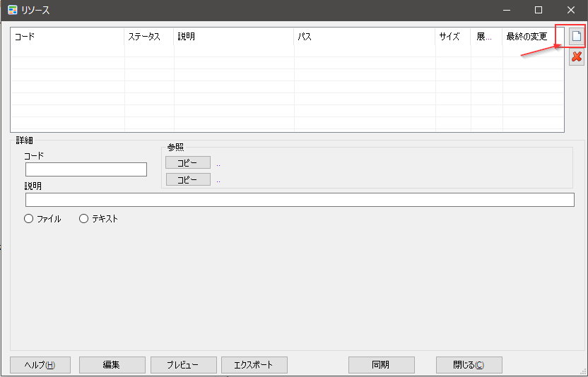This screenshot has width=588, height=377.
Task: Click the 同期 button
Action: point(382,364)
